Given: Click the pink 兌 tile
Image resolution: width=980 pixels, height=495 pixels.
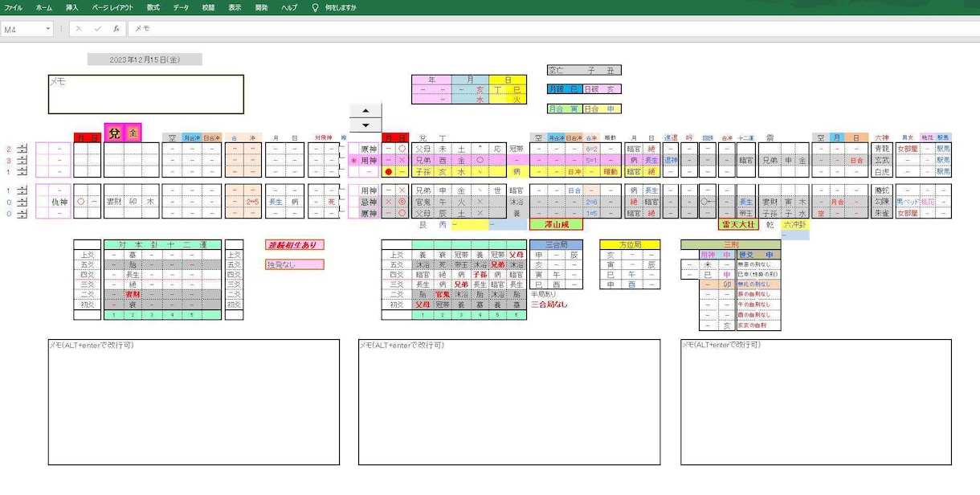Looking at the screenshot, I should point(114,133).
